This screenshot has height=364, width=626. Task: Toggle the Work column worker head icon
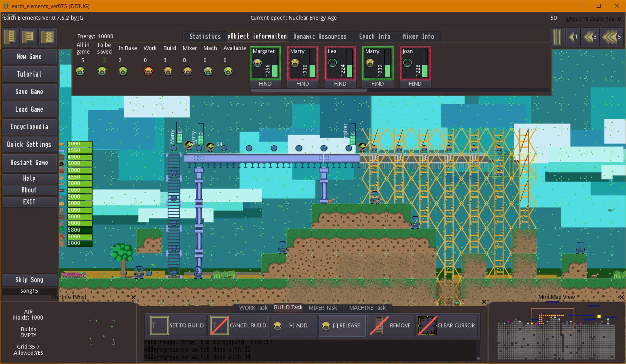[148, 71]
